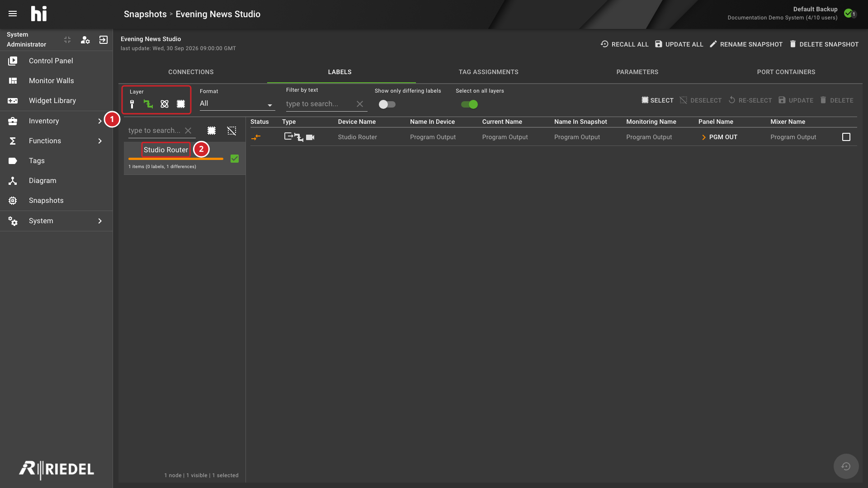Click Update All button

point(679,44)
